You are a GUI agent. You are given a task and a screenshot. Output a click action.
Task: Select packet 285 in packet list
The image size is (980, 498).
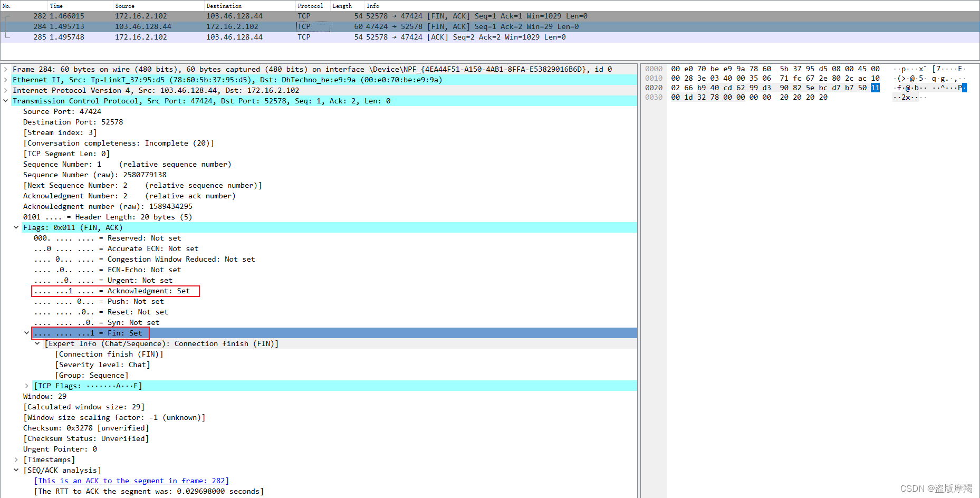pos(490,37)
